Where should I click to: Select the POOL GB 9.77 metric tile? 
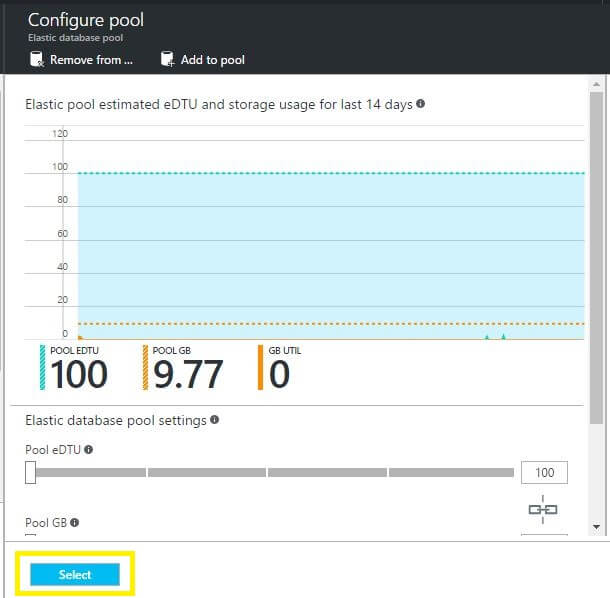tap(183, 368)
